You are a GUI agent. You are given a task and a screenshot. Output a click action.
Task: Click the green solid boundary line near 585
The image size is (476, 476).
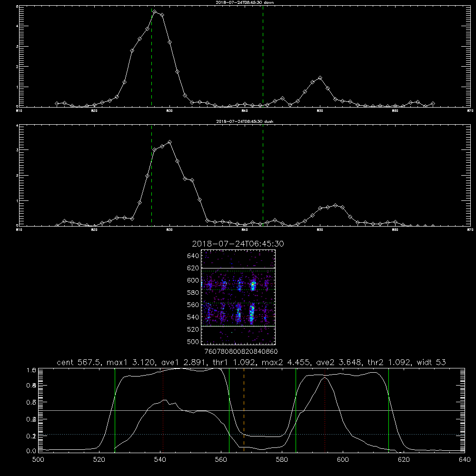[x=296, y=410]
